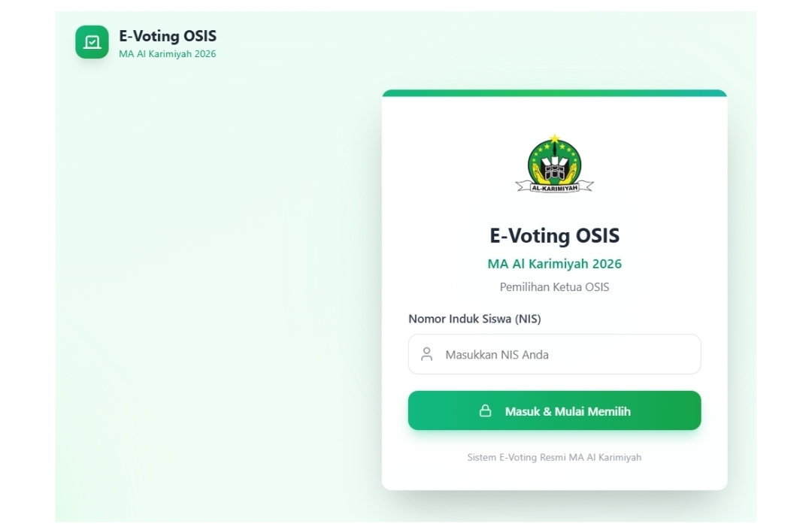Click the Pemilihan Ketua OSIS caption
This screenshot has width=812, height=530.
click(554, 287)
